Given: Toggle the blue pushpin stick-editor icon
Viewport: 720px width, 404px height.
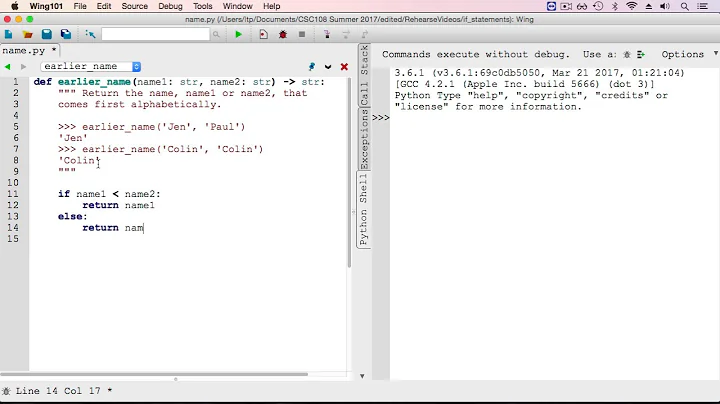Looking at the screenshot, I should pyautogui.click(x=312, y=67).
